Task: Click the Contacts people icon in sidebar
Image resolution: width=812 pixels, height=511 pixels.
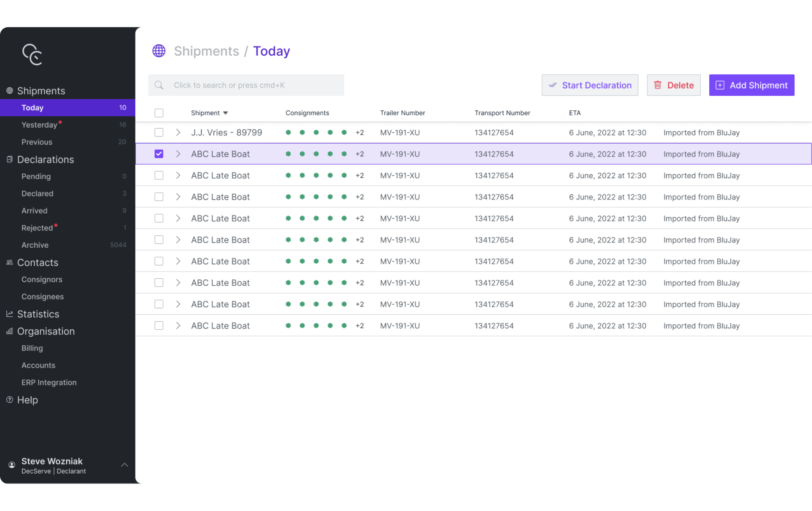Action: coord(10,262)
